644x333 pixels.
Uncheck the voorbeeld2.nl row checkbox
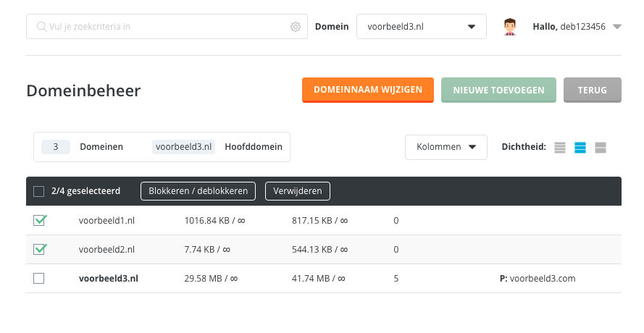[39, 249]
